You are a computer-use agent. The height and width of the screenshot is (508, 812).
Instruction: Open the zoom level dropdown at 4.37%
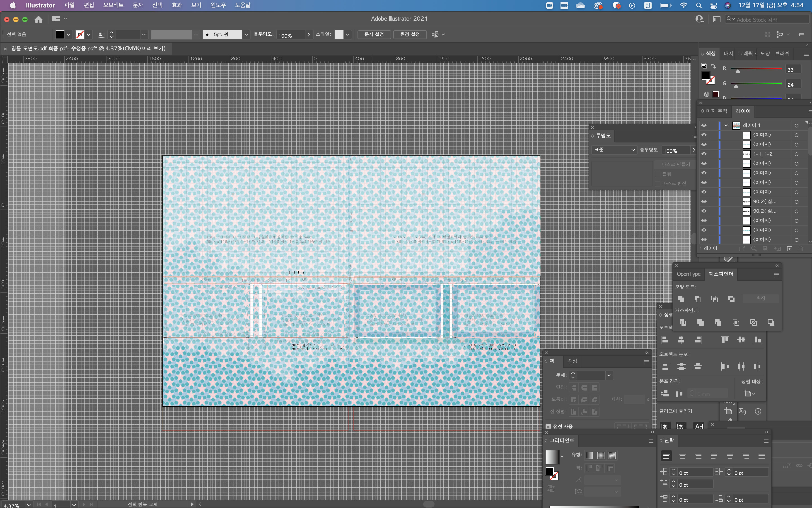[29, 505]
